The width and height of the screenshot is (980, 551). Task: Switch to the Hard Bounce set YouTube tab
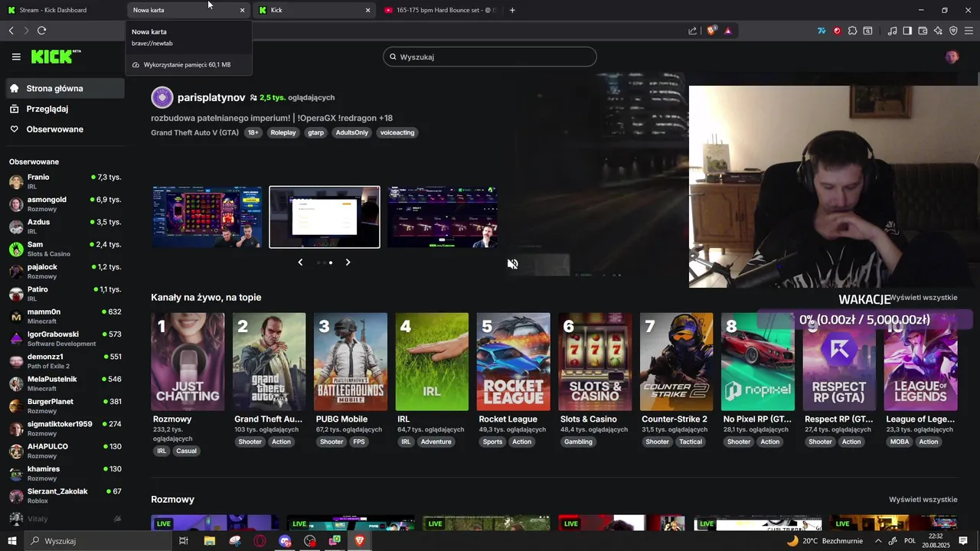click(440, 10)
